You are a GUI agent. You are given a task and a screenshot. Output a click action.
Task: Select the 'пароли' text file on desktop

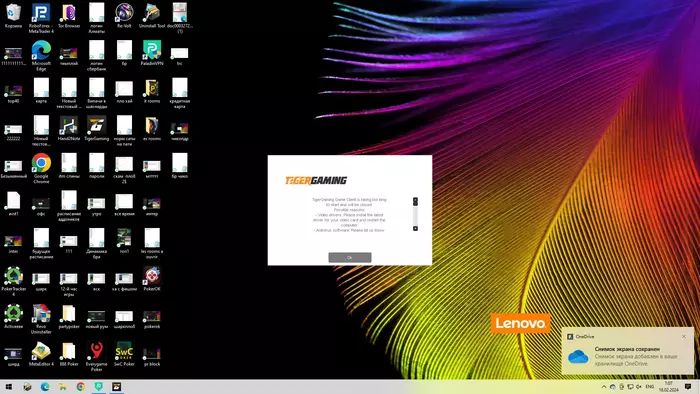[96, 166]
